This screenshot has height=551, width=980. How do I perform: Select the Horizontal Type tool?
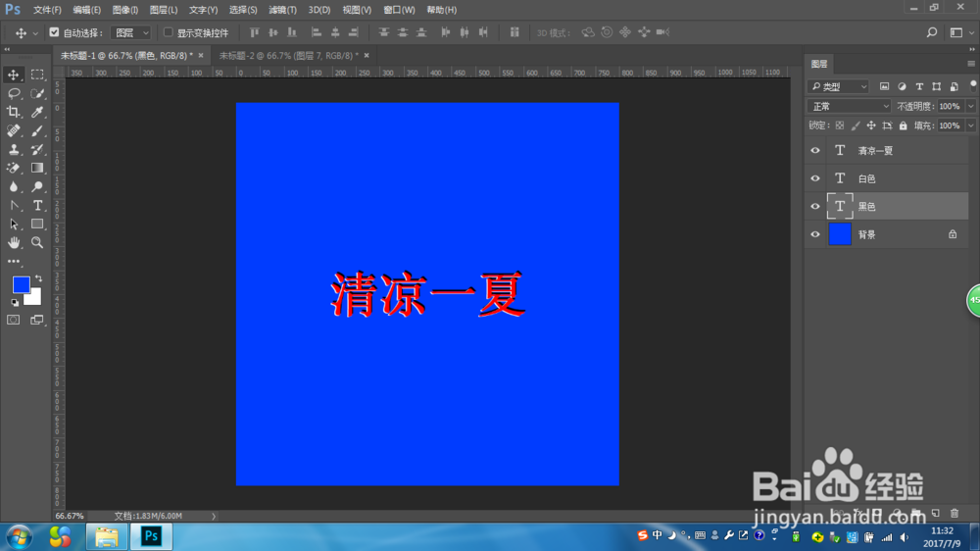coord(37,205)
